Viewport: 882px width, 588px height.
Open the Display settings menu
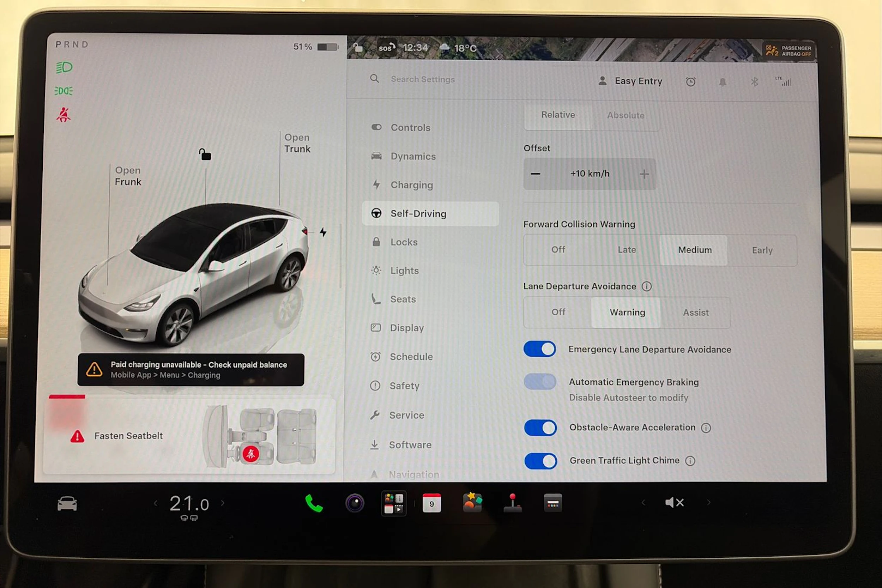[430, 328]
